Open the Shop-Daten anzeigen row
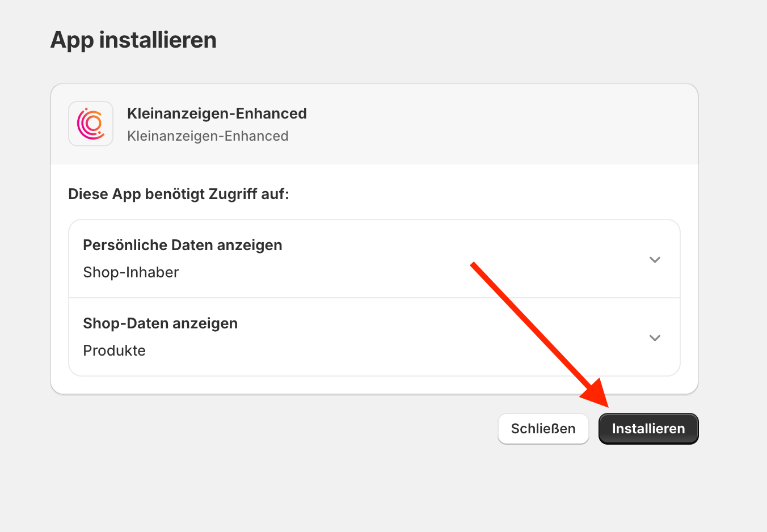Viewport: 767px width, 532px height. [x=374, y=337]
